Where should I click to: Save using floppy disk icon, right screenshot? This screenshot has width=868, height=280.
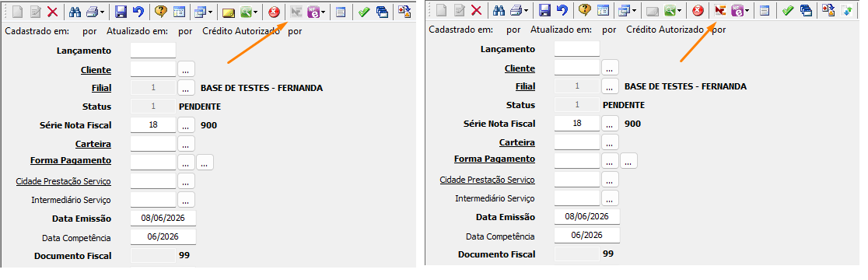tap(544, 10)
